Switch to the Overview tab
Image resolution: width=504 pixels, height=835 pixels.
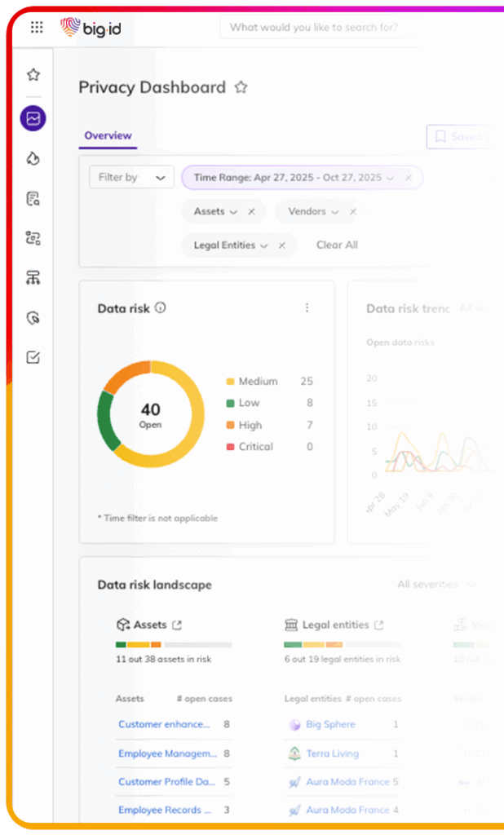tap(108, 136)
